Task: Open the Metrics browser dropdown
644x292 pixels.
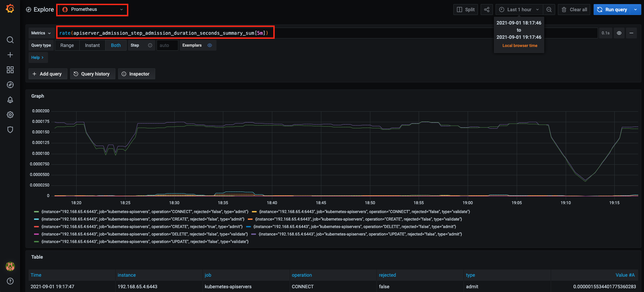Action: coord(41,33)
